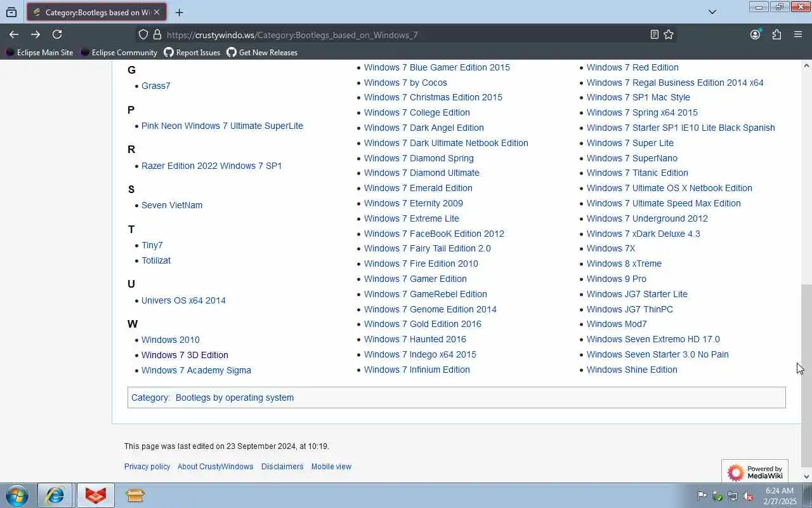
Task: Open Windows 7 xDark Deluxe 4.3
Action: coord(643,234)
